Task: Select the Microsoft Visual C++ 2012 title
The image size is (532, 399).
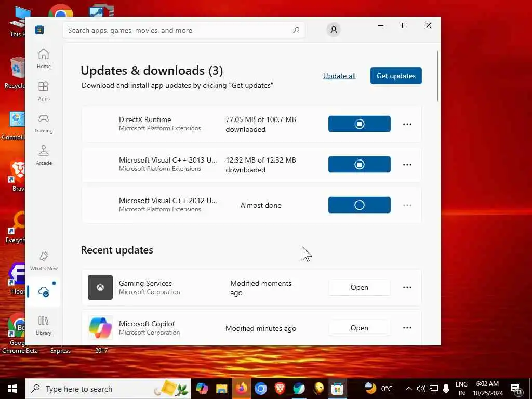Action: click(168, 201)
